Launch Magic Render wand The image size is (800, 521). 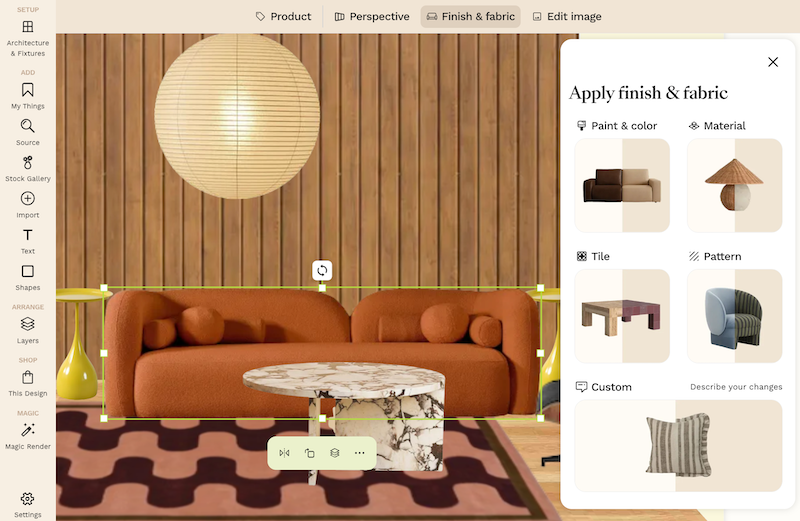tap(28, 436)
